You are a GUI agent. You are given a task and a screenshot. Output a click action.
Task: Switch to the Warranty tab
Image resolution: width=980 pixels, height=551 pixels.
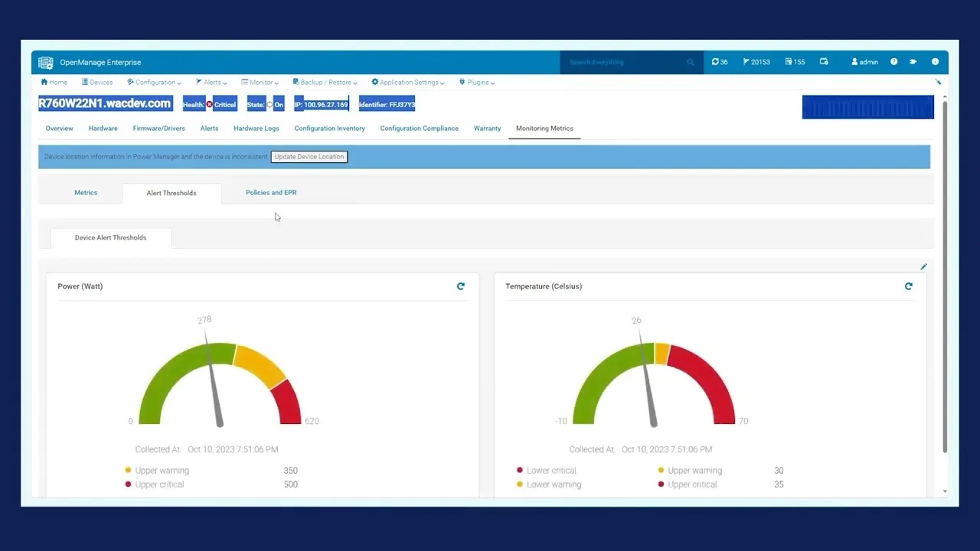point(487,129)
